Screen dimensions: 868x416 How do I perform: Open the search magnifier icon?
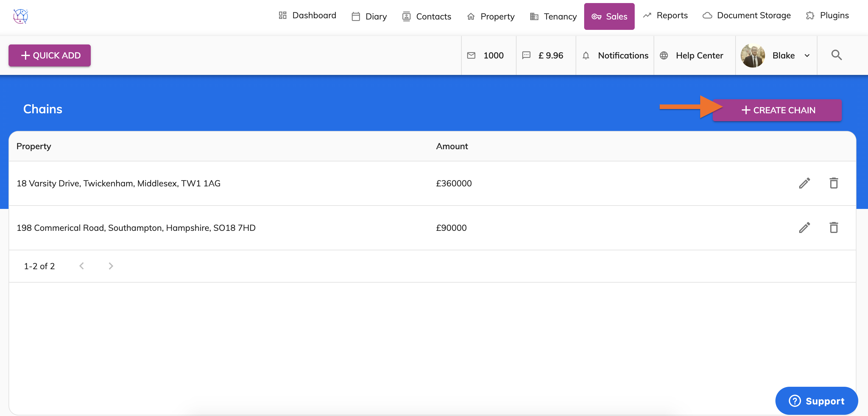[836, 55]
